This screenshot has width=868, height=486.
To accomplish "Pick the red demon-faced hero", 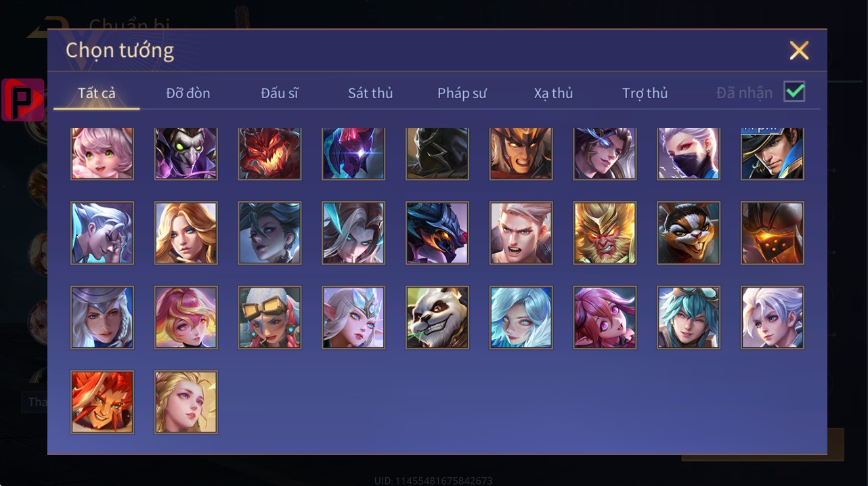I will tap(269, 153).
